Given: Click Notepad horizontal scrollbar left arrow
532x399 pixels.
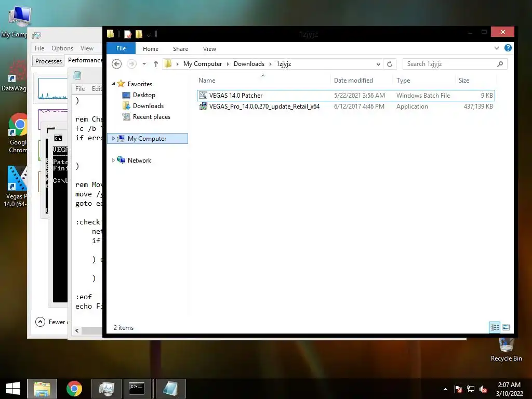Looking at the screenshot, I should pos(77,330).
